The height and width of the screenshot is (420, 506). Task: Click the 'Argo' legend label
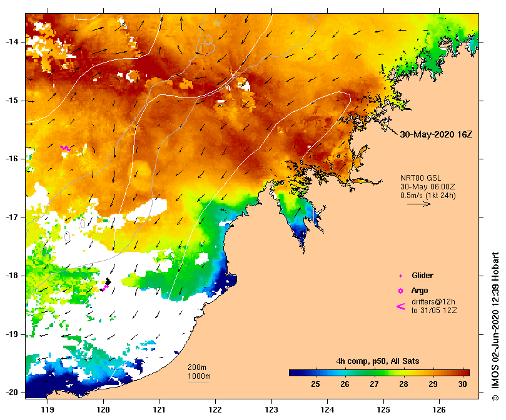[x=420, y=291]
